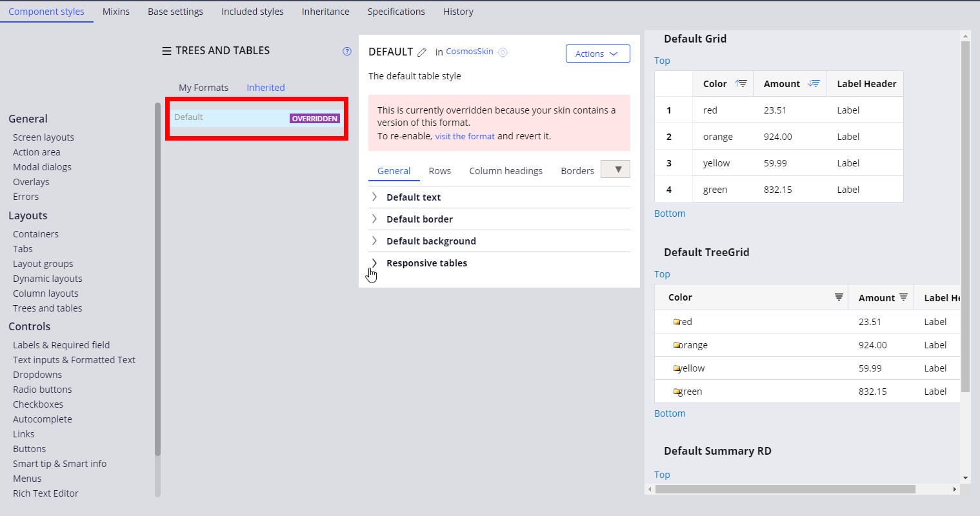Open the Specifications tab
This screenshot has width=980, height=516.
396,12
